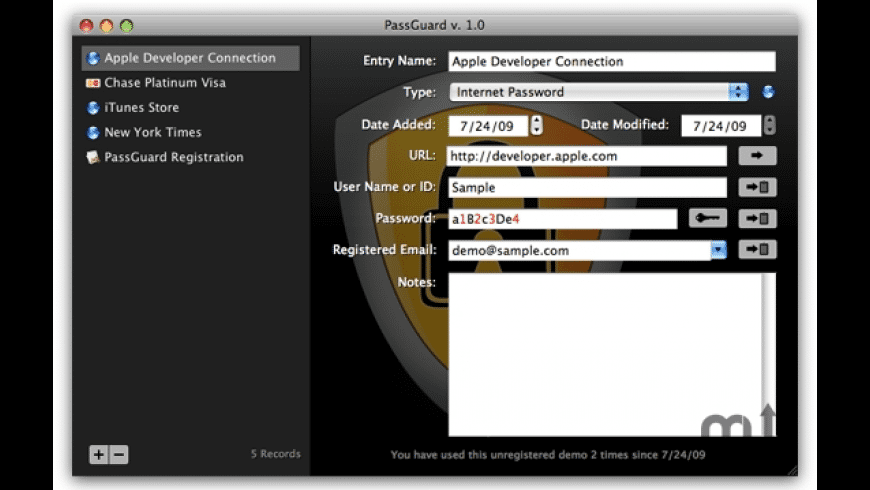Click the 5 Records count text
This screenshot has height=490, width=870.
[275, 454]
